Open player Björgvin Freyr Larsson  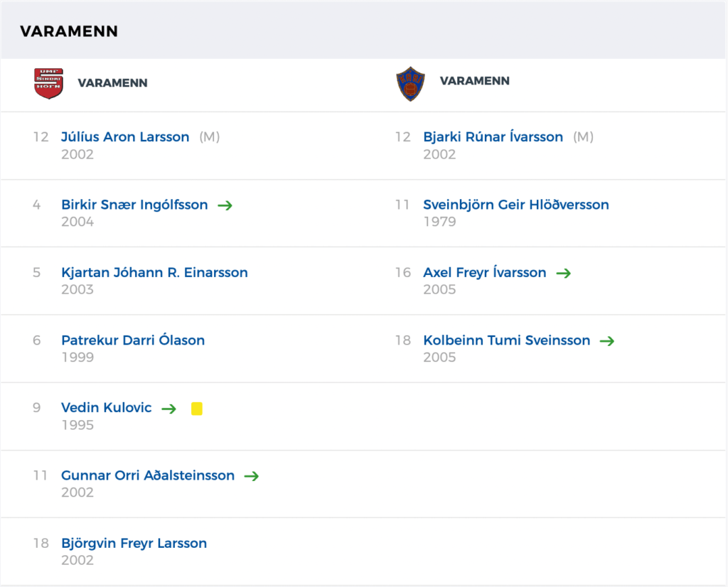point(134,543)
